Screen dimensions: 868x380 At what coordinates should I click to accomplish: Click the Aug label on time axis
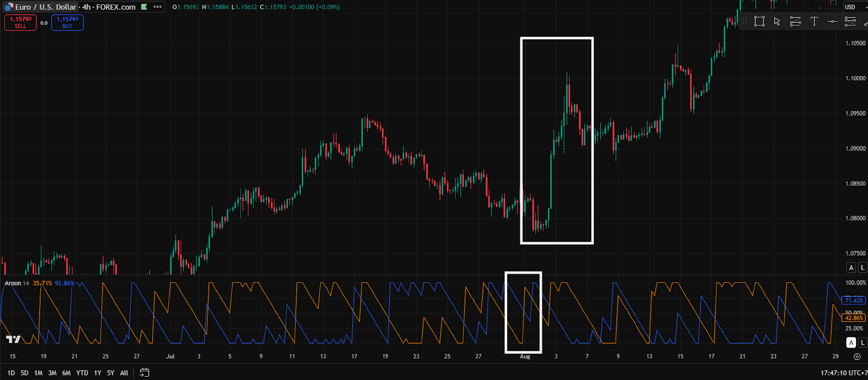pos(525,357)
